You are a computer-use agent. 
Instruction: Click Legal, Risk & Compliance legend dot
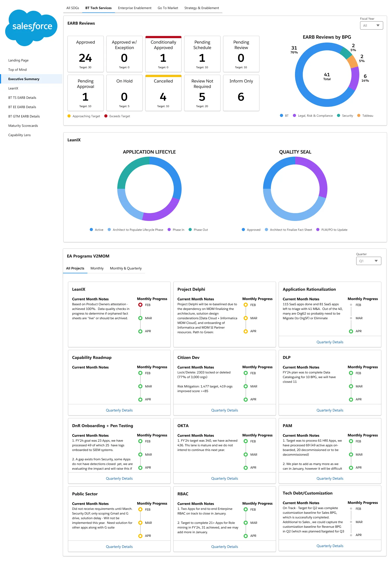coord(294,116)
